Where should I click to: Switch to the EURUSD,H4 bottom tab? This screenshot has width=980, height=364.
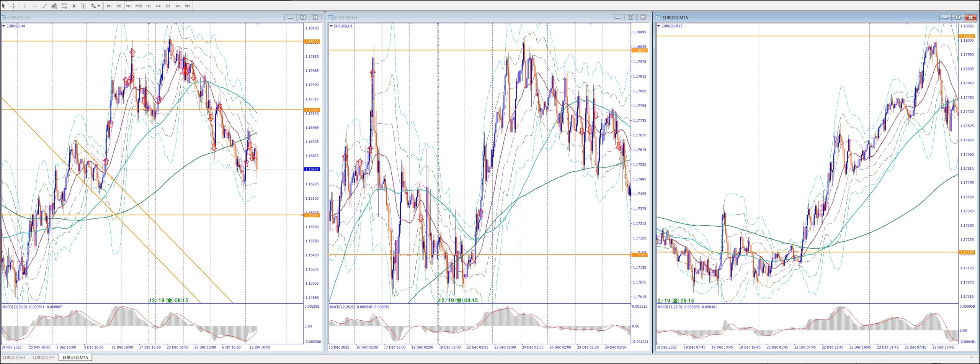[x=14, y=357]
